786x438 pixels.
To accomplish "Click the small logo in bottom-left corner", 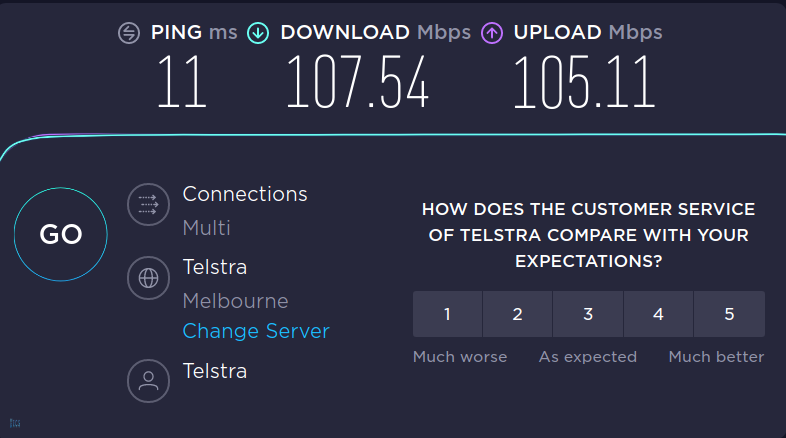I will [15, 423].
